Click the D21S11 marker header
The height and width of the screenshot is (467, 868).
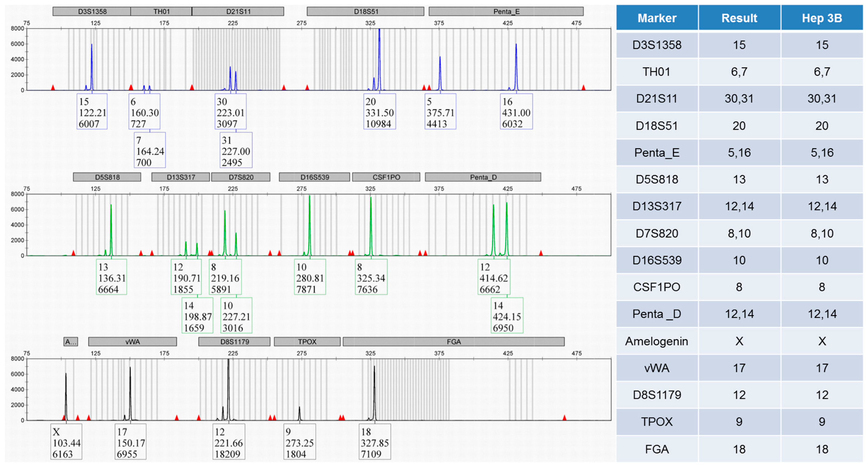click(x=238, y=11)
